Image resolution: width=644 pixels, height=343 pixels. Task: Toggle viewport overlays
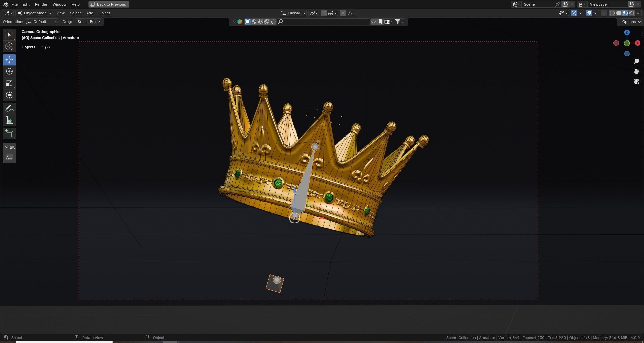[589, 13]
